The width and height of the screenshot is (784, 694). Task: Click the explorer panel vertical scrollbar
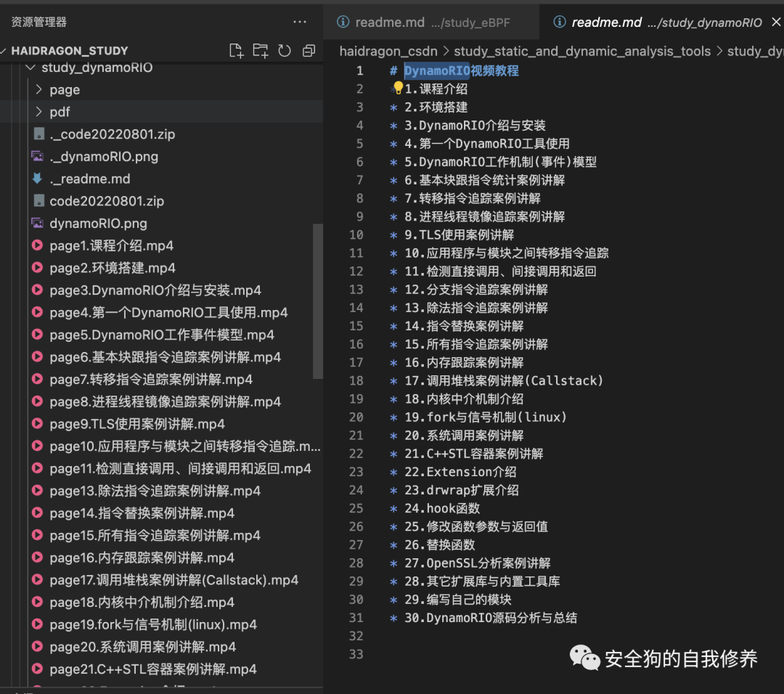coord(318,301)
